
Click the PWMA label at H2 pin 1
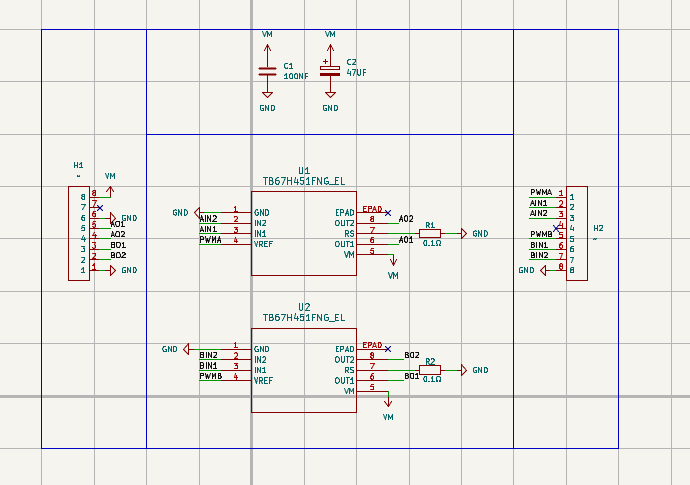(x=541, y=192)
